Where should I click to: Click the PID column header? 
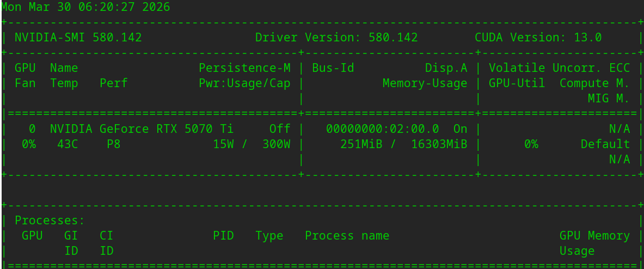click(223, 236)
